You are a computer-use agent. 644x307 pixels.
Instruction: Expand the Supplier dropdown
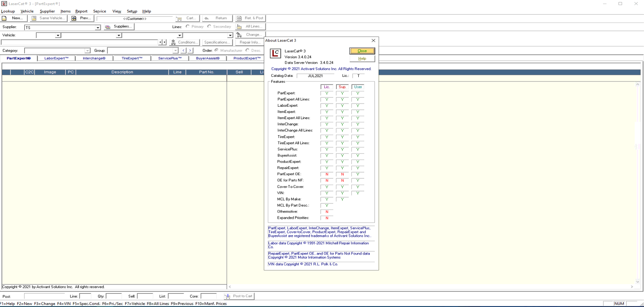tap(98, 28)
